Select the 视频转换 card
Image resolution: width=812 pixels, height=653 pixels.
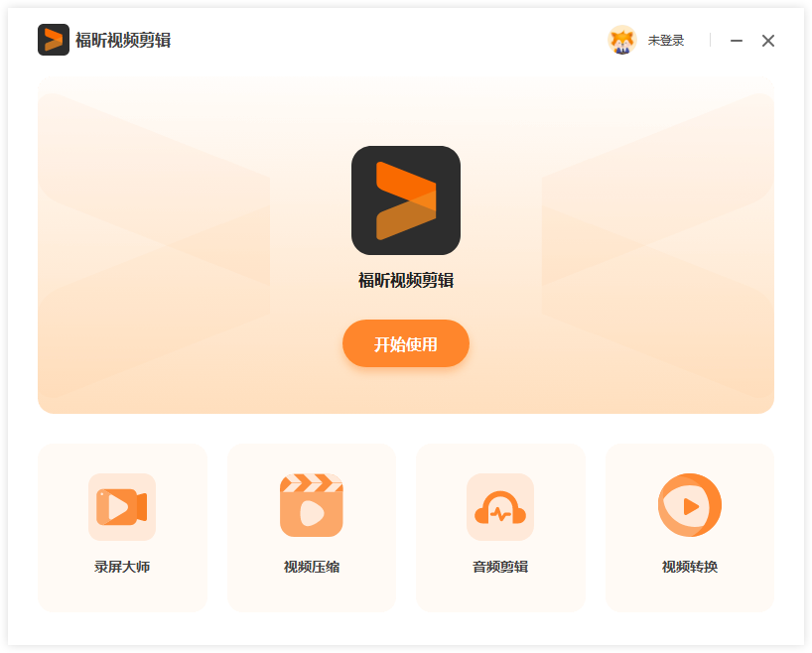coord(689,527)
